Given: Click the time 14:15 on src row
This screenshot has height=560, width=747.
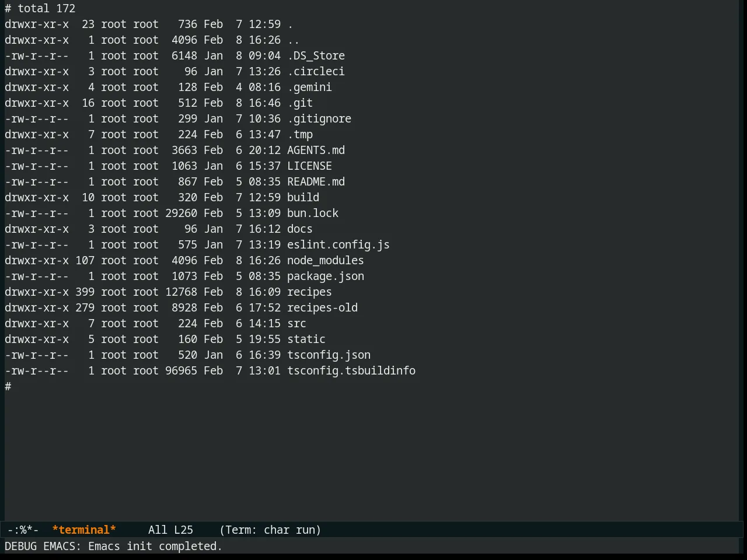Looking at the screenshot, I should click(x=264, y=324).
